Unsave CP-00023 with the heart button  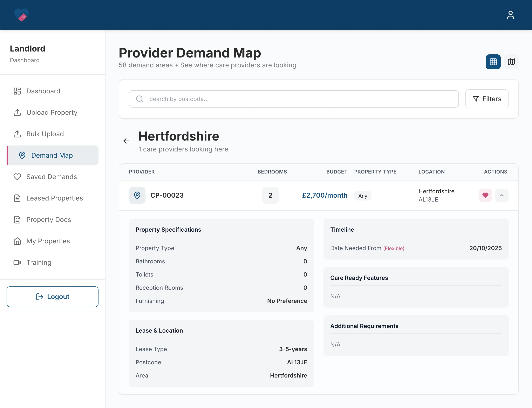click(x=485, y=195)
